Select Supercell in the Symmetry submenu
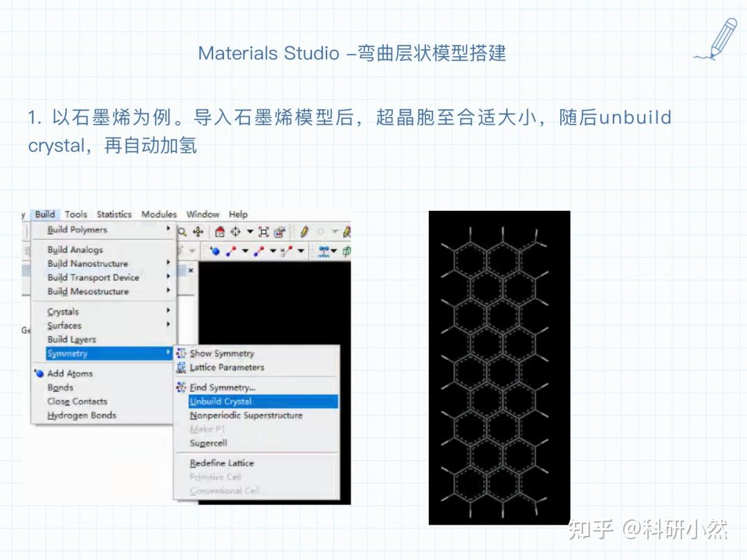 tap(207, 443)
